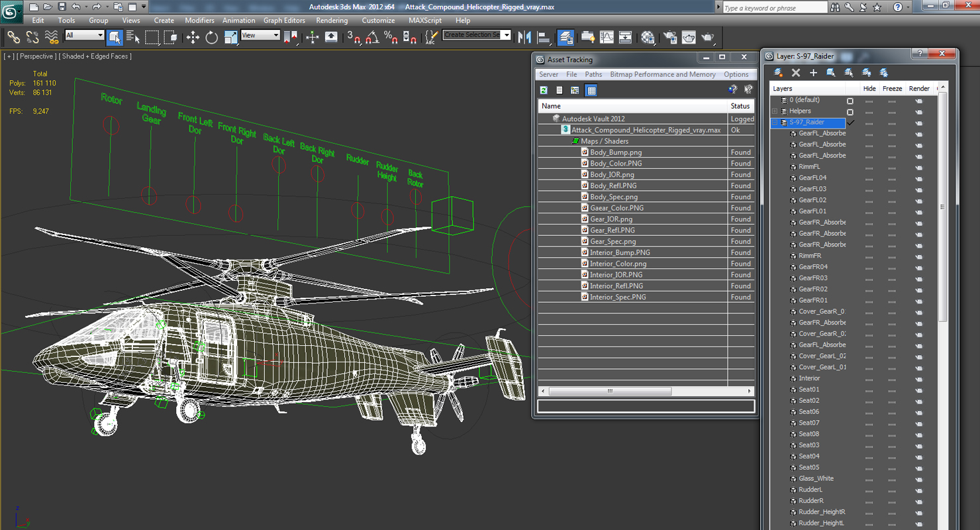Open the Rendering menu
The width and height of the screenshot is (980, 530).
pos(332,21)
